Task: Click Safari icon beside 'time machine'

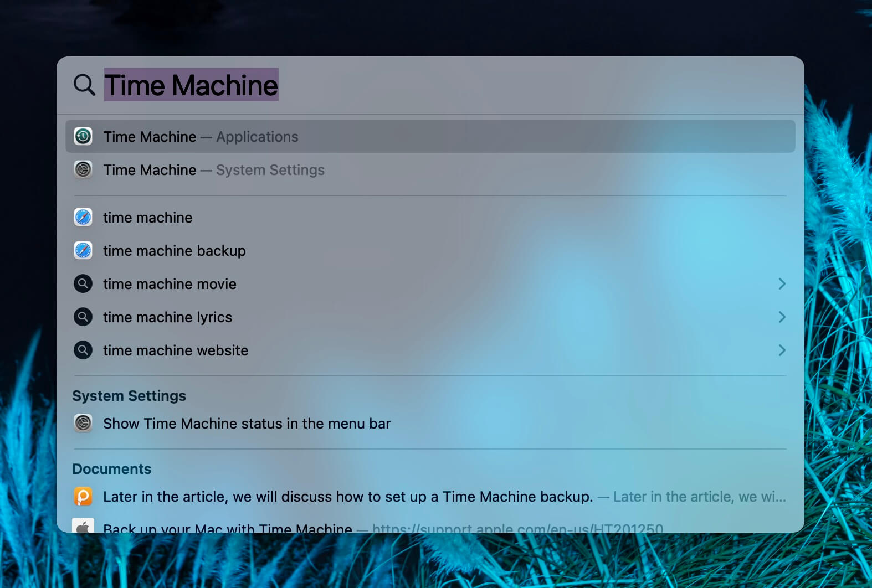Action: (x=83, y=217)
